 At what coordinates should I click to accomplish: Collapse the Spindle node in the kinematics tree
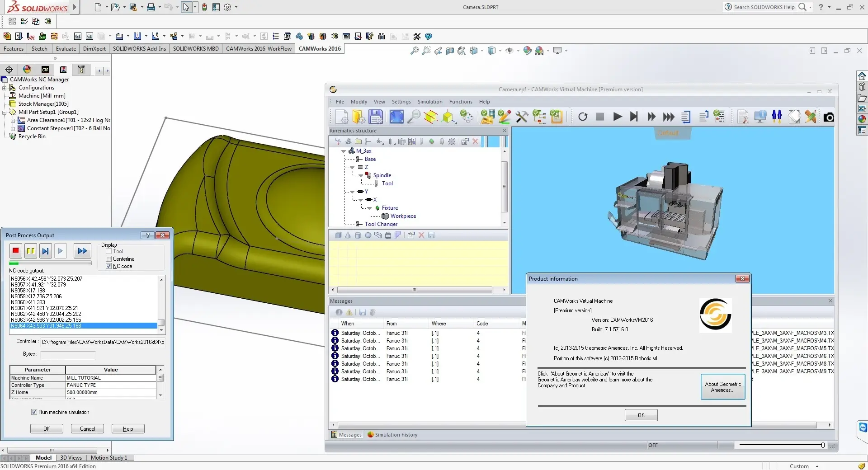pos(361,175)
